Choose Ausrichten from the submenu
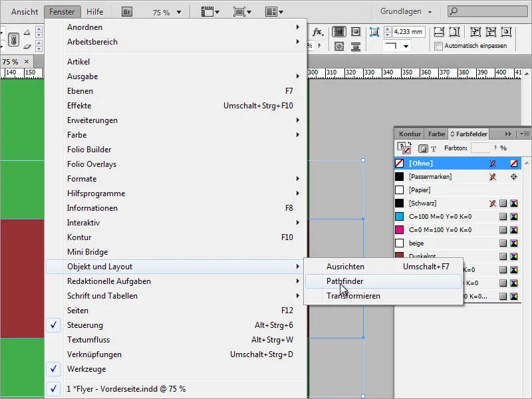 pos(384,267)
